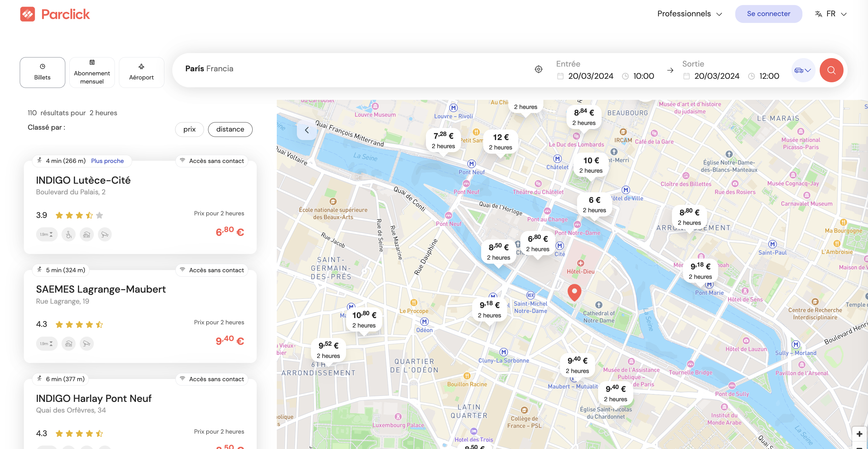Click the Se connecter button
The image size is (868, 449).
tap(769, 14)
